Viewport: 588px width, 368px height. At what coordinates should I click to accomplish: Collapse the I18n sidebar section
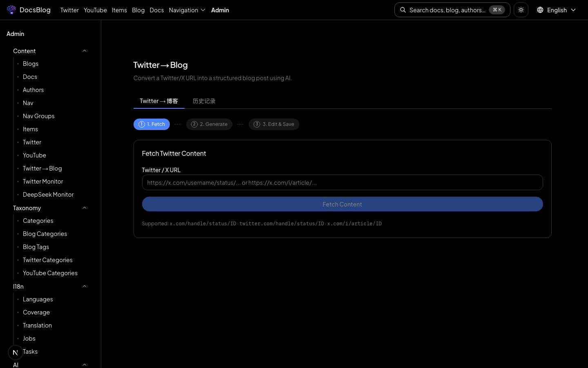(85, 287)
